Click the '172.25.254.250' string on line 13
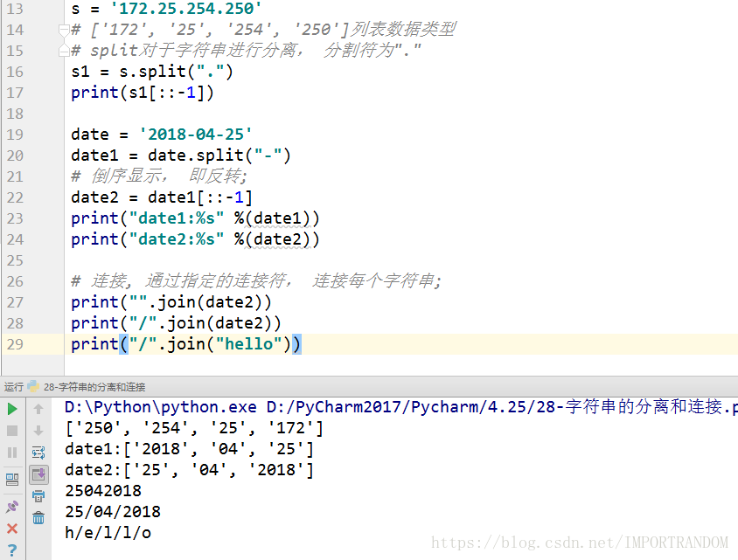The height and width of the screenshot is (560, 738). coord(185,9)
